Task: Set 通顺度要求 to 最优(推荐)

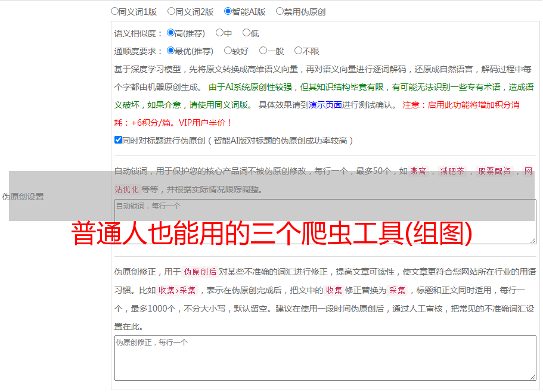Action: (170, 51)
